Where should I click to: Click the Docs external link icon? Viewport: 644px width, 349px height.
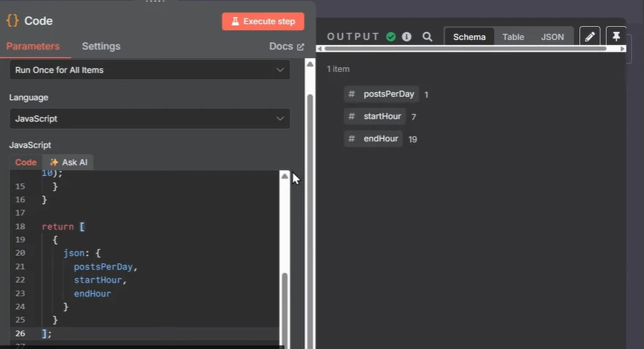coord(300,47)
